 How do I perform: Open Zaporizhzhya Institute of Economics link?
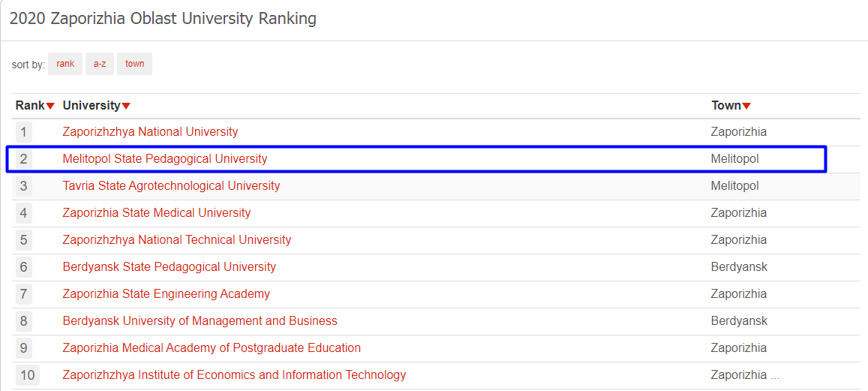coord(234,375)
